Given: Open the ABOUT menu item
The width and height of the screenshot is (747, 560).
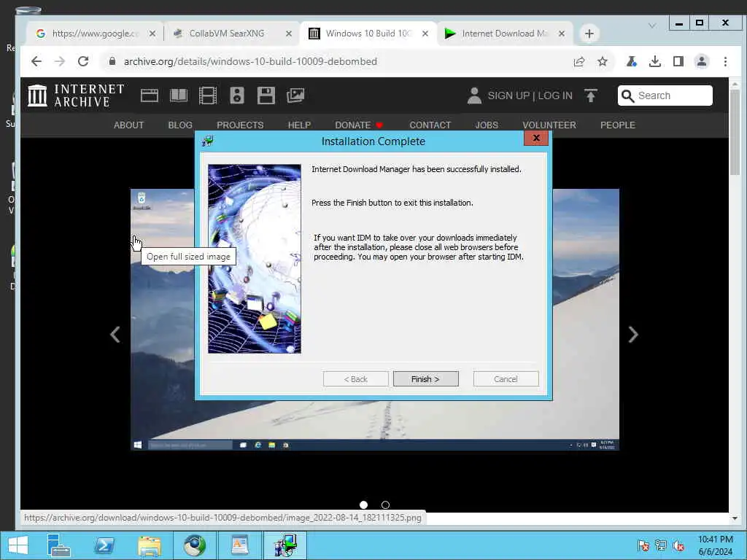Looking at the screenshot, I should (128, 125).
